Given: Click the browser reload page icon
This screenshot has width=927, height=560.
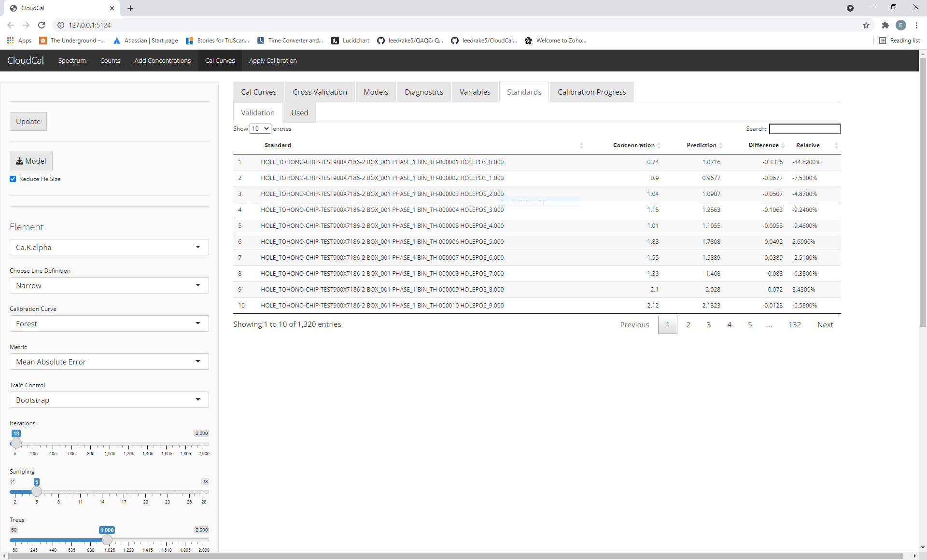Looking at the screenshot, I should pyautogui.click(x=42, y=25).
